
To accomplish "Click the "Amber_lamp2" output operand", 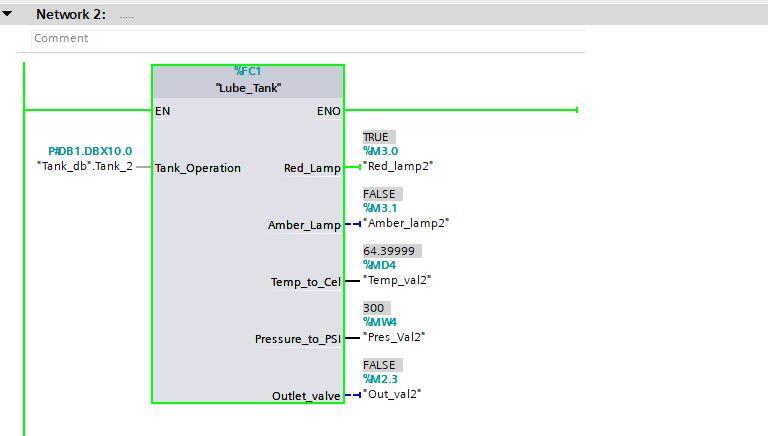I will (406, 223).
